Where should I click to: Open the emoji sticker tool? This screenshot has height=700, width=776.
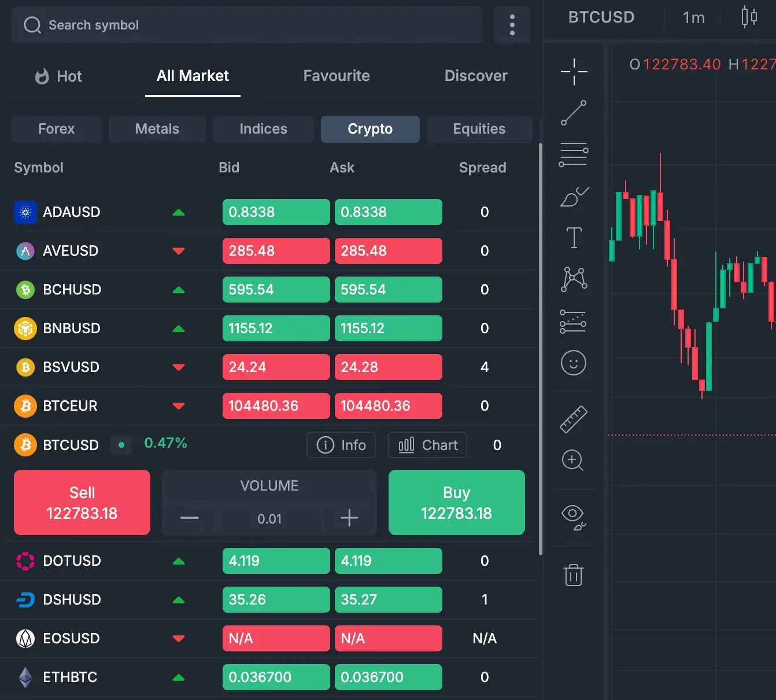(x=574, y=363)
